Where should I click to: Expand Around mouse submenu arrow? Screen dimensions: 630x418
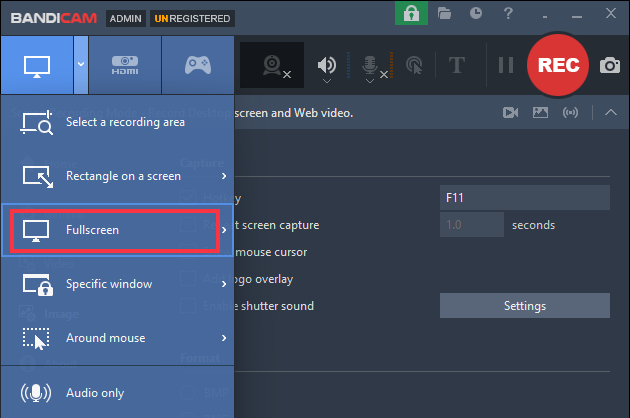(224, 338)
